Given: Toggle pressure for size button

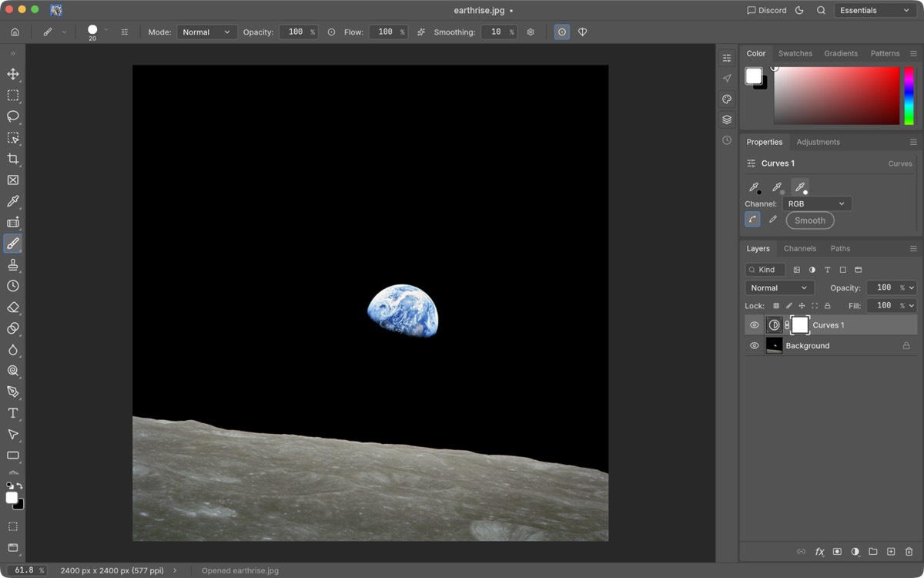Looking at the screenshot, I should [562, 32].
